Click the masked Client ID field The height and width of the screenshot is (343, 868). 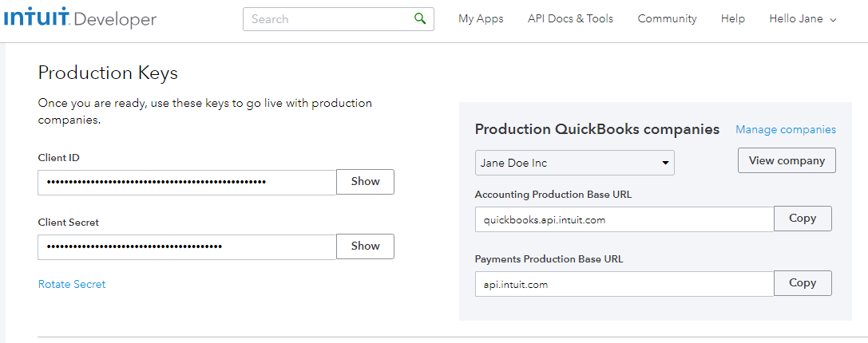(x=187, y=183)
